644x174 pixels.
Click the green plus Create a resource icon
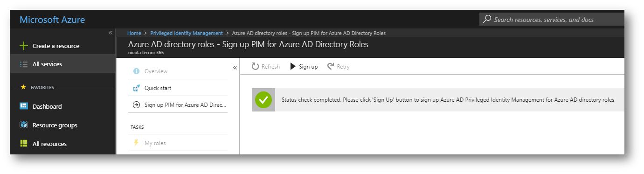[23, 46]
